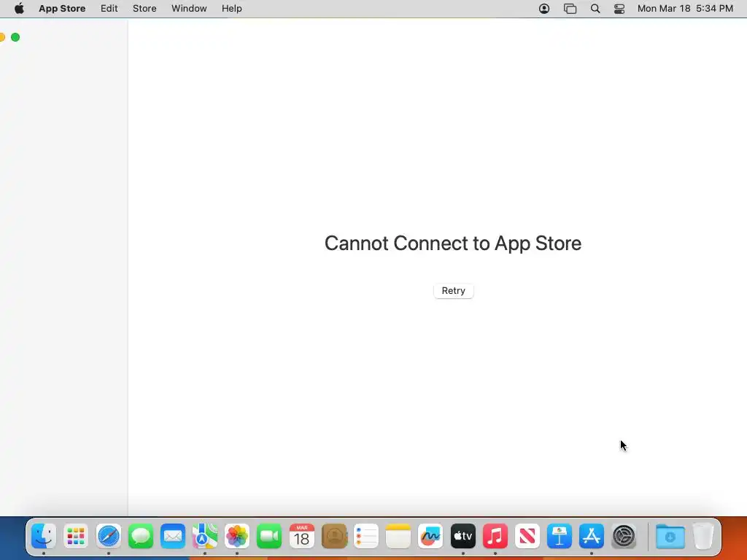Click the date and time in menu bar
Screen dimensions: 747x560
(685, 9)
